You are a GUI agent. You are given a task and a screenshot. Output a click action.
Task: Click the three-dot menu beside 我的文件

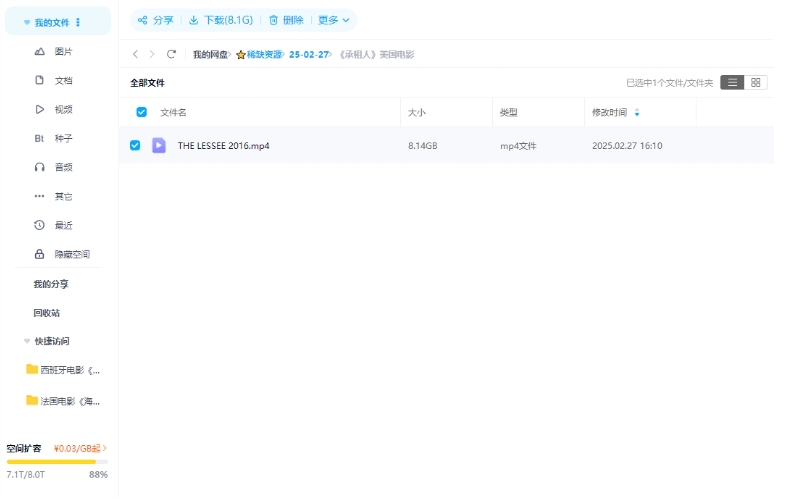coord(78,23)
